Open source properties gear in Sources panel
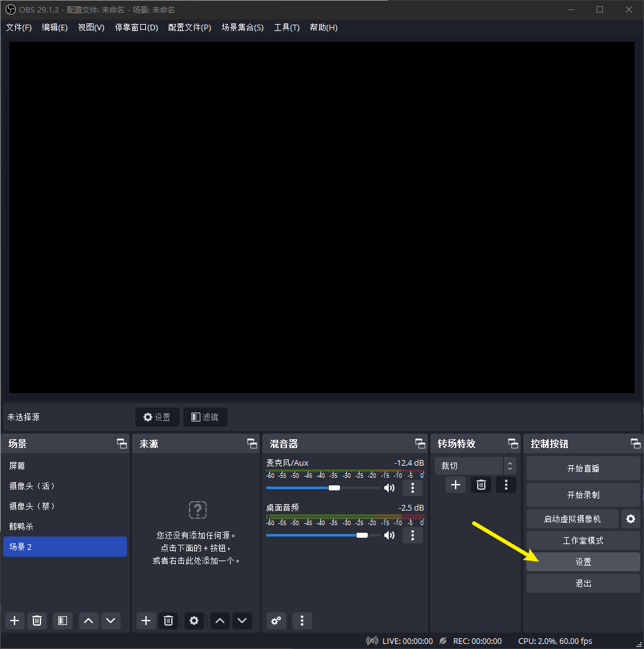 [194, 621]
